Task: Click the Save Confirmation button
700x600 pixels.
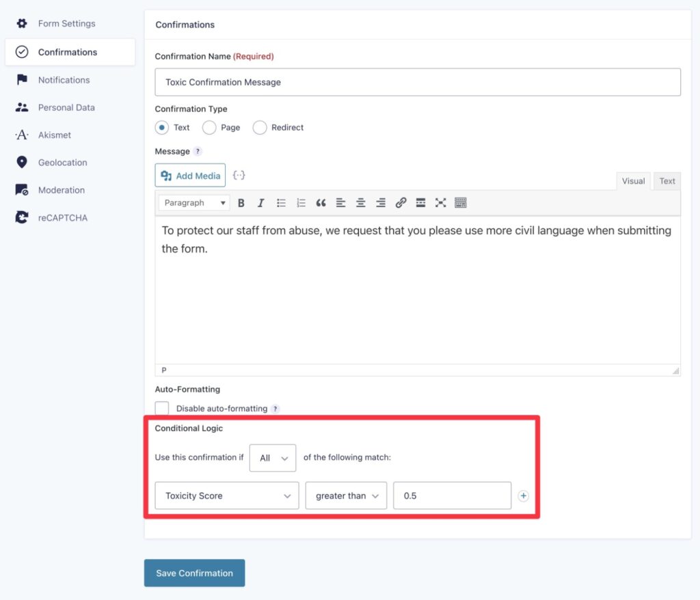Action: pyautogui.click(x=194, y=573)
